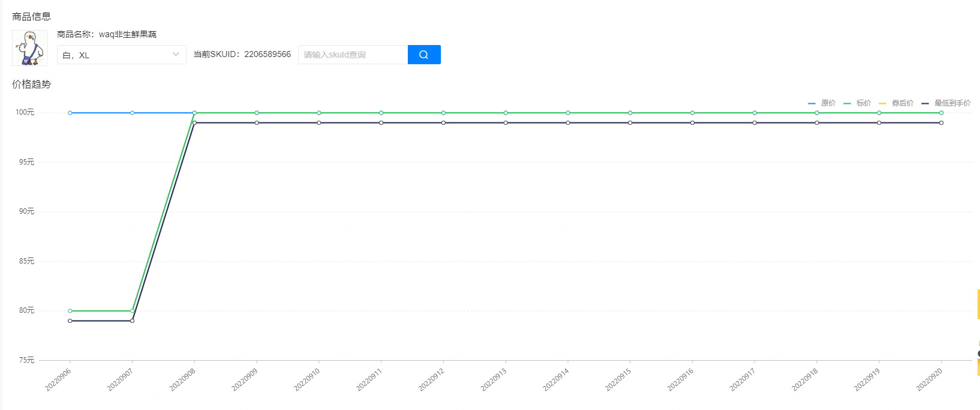Click the 20220915 x-axis date label
The width and height of the screenshot is (980, 410).
click(618, 379)
